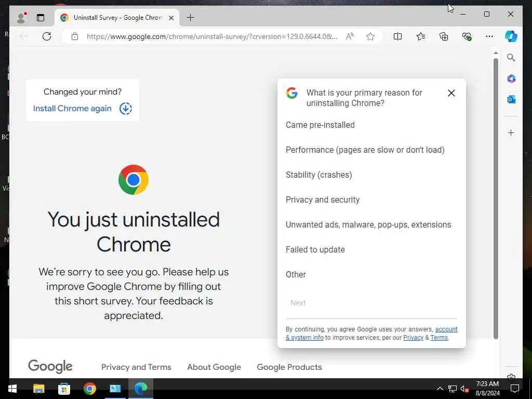Open Outlook sidebar icon
This screenshot has width=532, height=399.
(511, 99)
